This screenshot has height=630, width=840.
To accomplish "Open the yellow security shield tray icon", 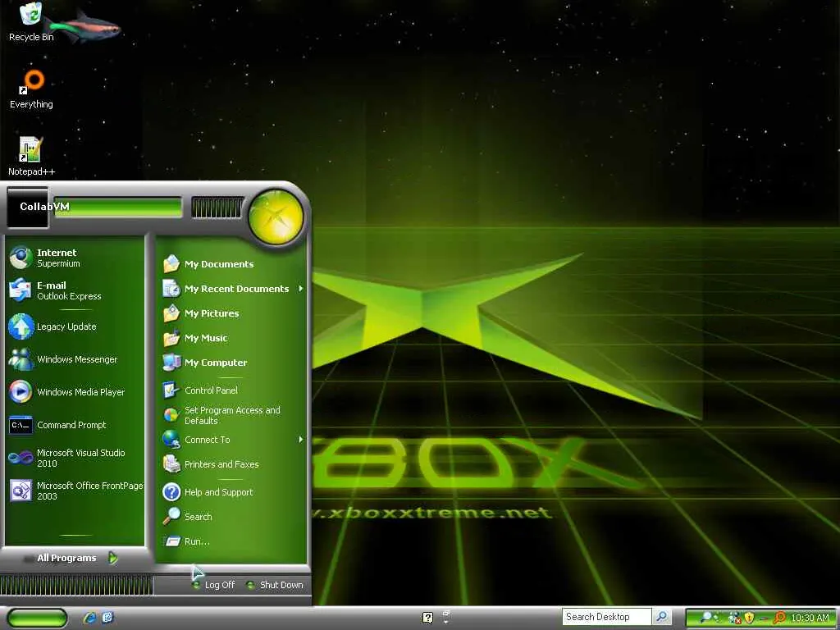I will pos(749,619).
